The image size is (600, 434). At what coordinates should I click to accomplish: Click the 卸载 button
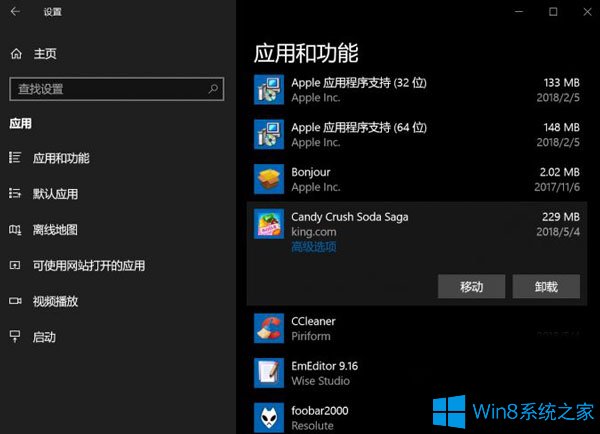pyautogui.click(x=546, y=286)
